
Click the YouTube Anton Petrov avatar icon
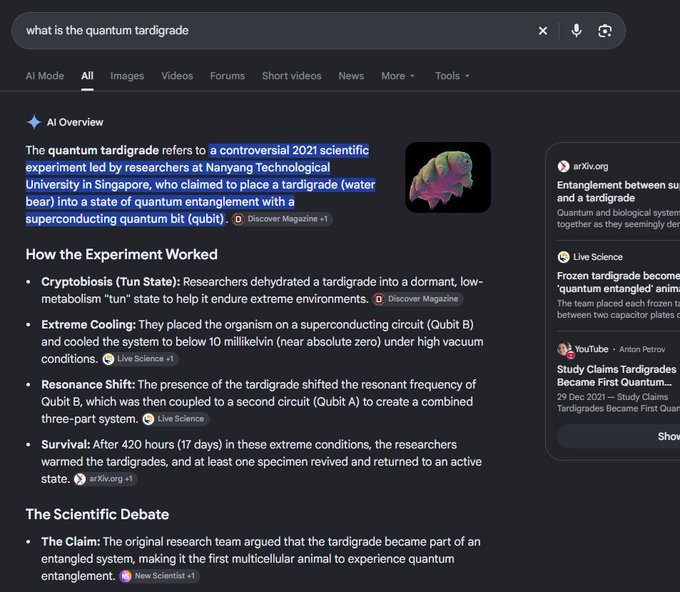click(565, 350)
